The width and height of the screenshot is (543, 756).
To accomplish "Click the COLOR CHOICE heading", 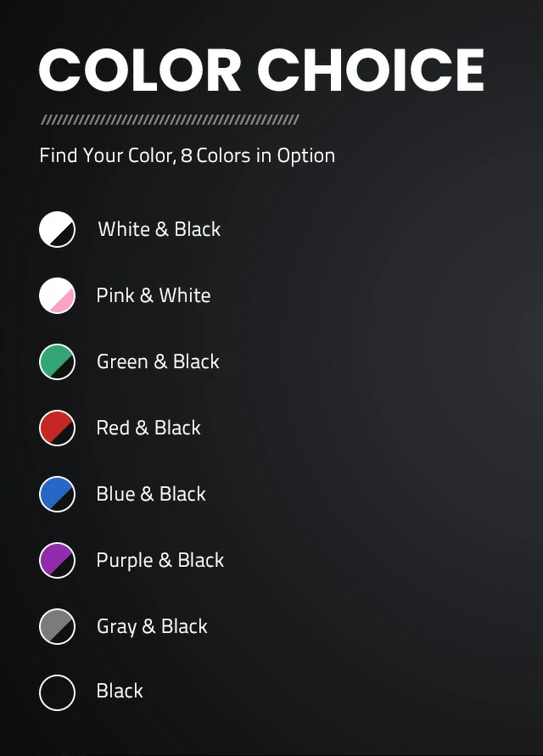I will click(261, 70).
